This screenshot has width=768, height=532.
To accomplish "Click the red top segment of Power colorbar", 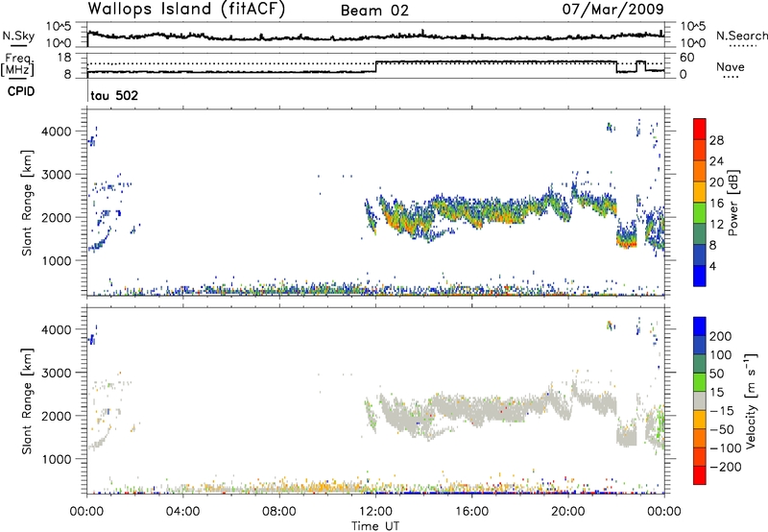I will pyautogui.click(x=700, y=129).
